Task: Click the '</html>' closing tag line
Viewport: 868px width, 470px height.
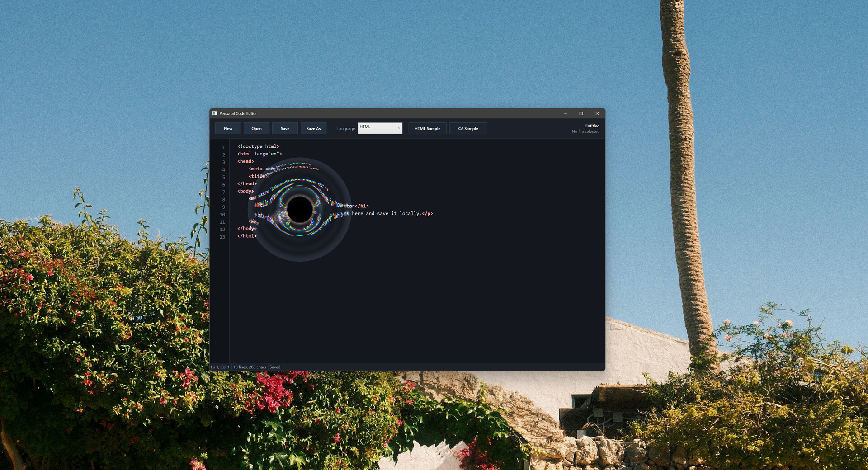Action: click(247, 236)
